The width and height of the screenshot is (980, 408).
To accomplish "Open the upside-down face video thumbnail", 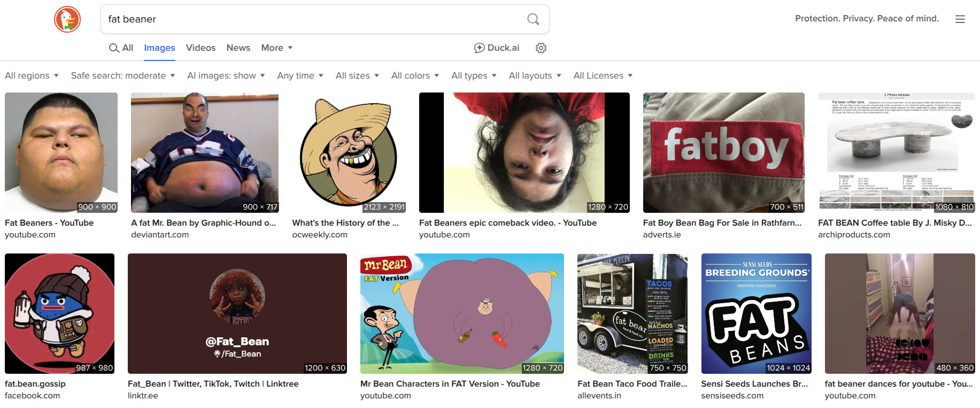I will coord(524,152).
